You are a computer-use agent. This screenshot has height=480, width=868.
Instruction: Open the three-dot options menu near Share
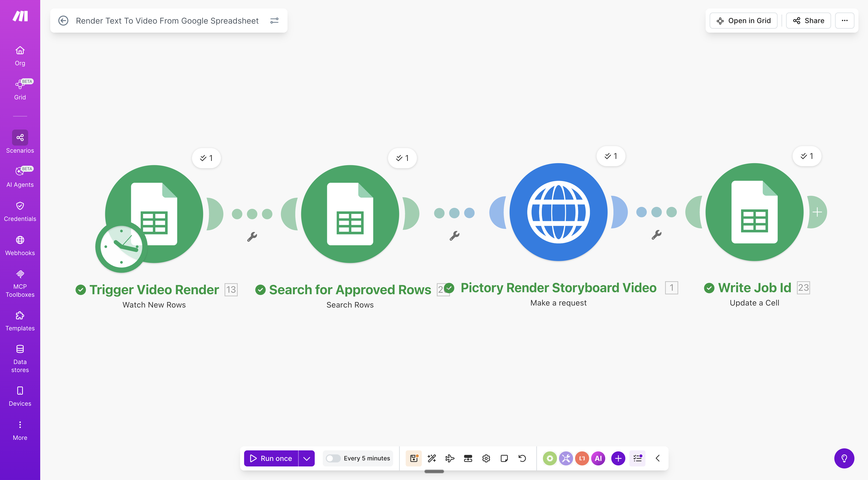click(x=845, y=21)
